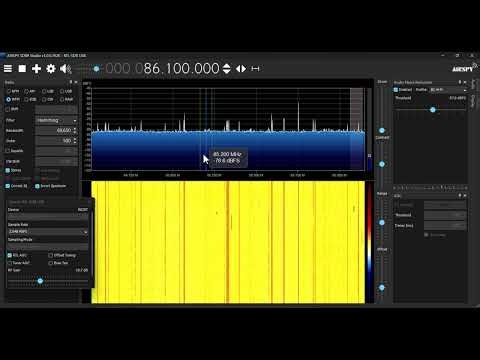The width and height of the screenshot is (480, 360).
Task: Click the left-right tuning style arrows icon
Action: click(x=241, y=69)
